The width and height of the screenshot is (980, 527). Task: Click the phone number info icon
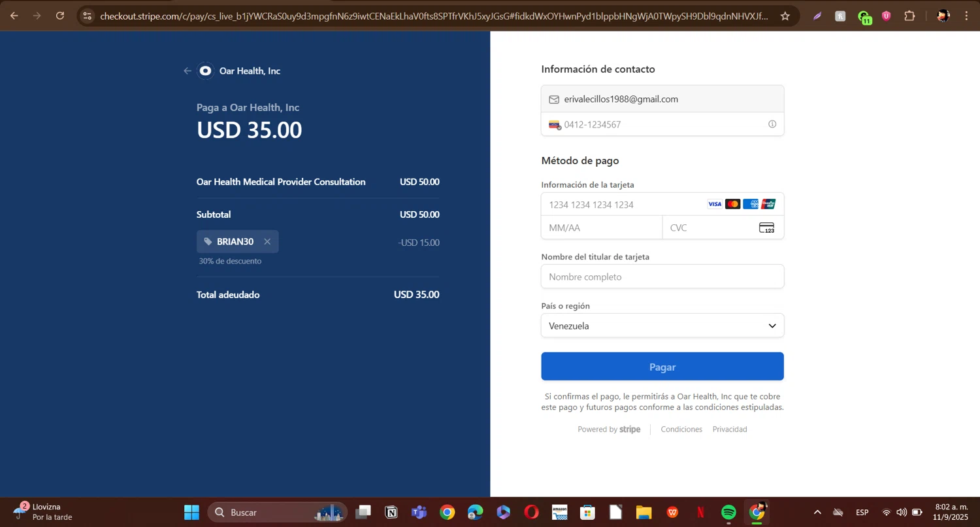(x=772, y=124)
